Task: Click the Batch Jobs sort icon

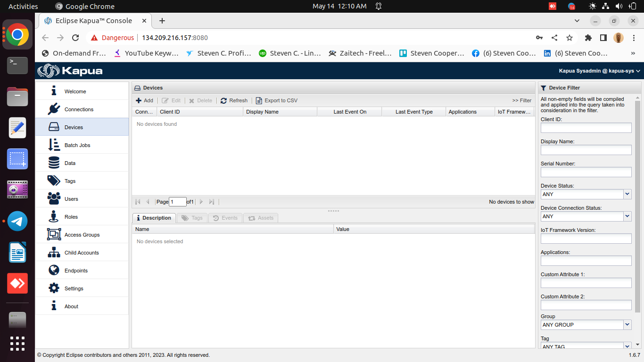Action: [x=54, y=145]
